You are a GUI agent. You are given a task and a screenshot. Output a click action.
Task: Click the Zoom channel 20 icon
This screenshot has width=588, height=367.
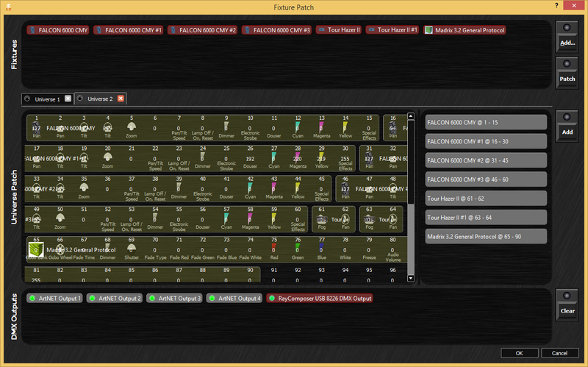click(x=107, y=157)
